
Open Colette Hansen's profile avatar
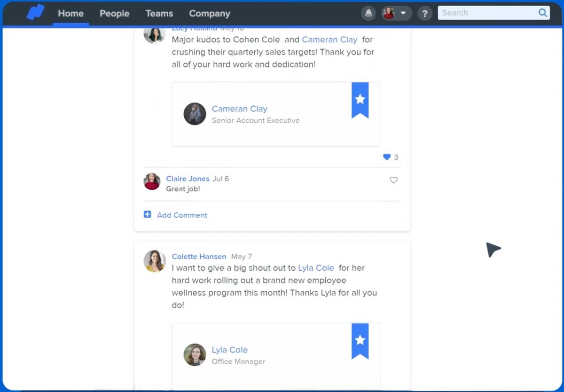(x=155, y=261)
